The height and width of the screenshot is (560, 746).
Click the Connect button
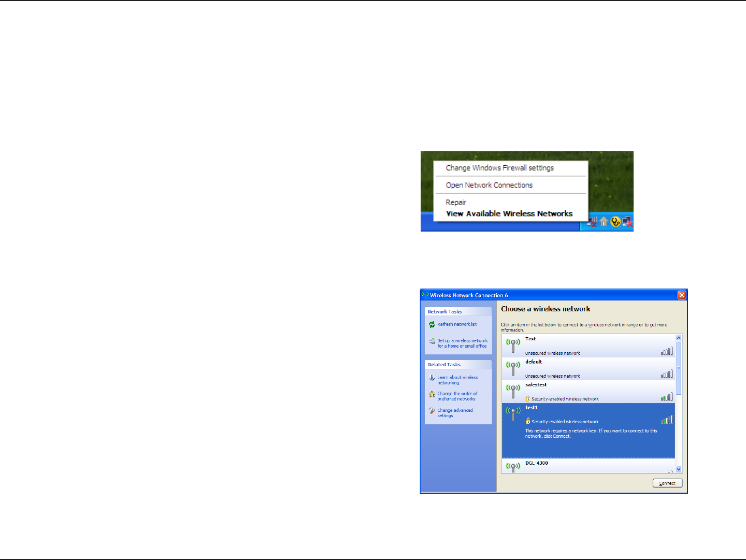667,483
